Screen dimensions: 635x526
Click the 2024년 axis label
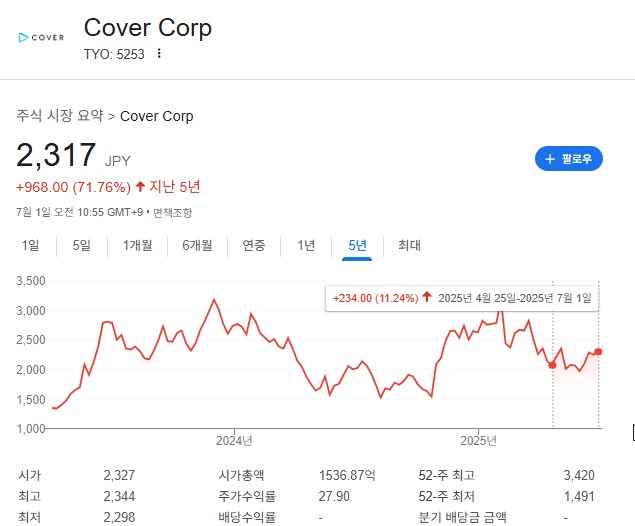pos(234,441)
